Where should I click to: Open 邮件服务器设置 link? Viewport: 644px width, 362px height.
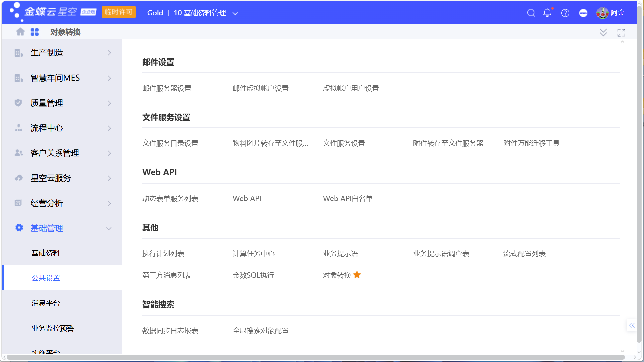click(x=167, y=88)
